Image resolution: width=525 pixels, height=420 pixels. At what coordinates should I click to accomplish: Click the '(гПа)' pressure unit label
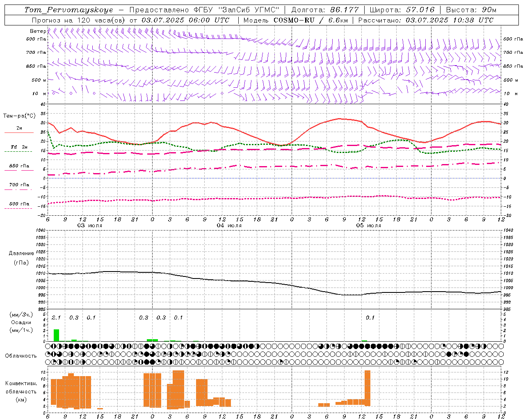21,262
